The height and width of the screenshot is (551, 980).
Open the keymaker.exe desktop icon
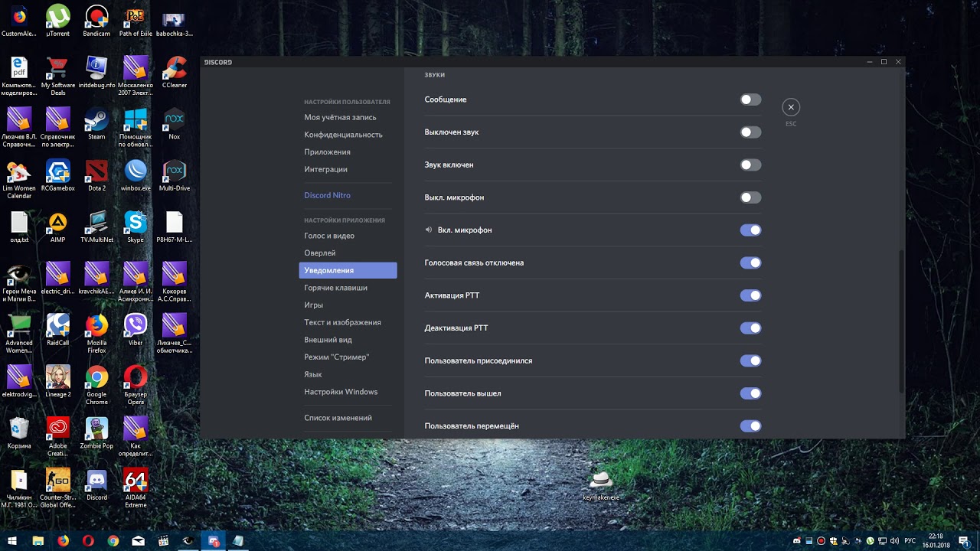pos(601,484)
